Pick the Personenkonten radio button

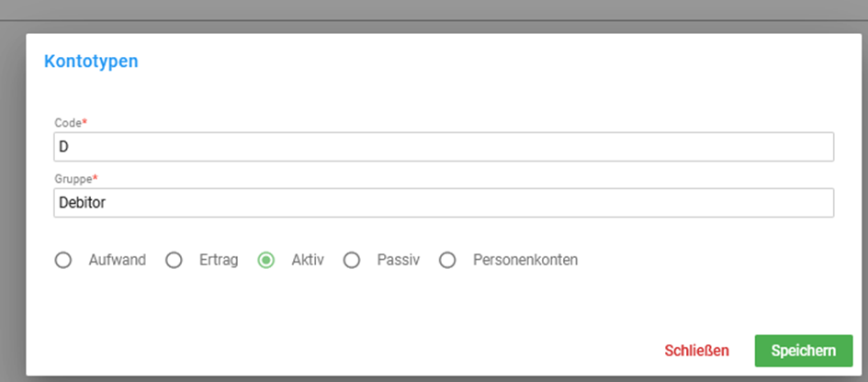(447, 260)
